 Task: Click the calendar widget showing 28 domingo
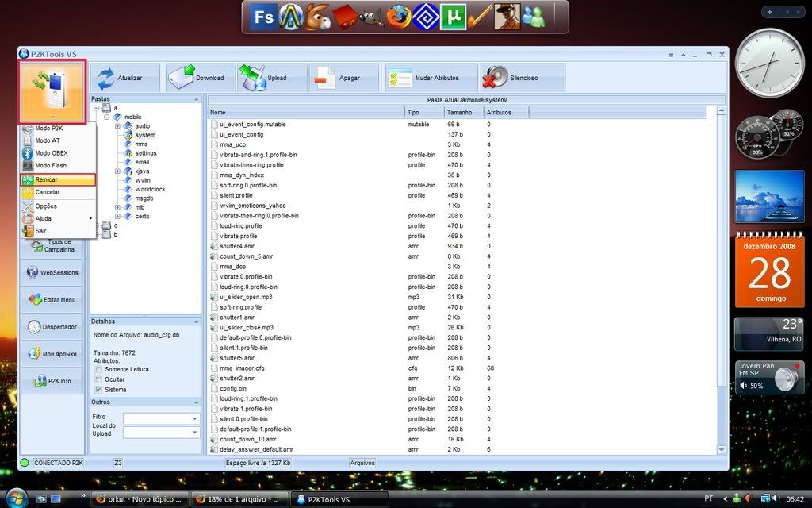[769, 271]
